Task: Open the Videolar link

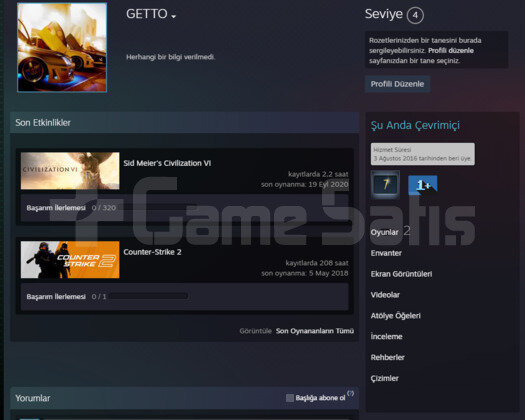Action: click(385, 295)
